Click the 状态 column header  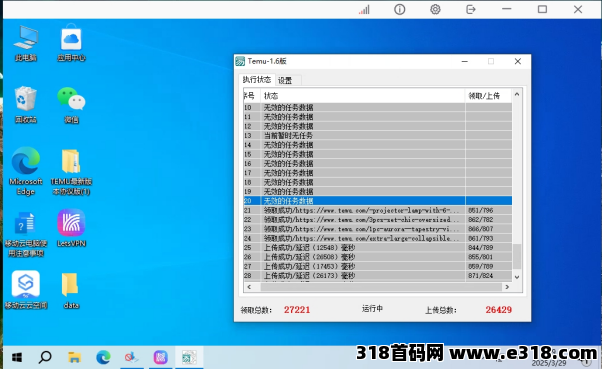(363, 96)
